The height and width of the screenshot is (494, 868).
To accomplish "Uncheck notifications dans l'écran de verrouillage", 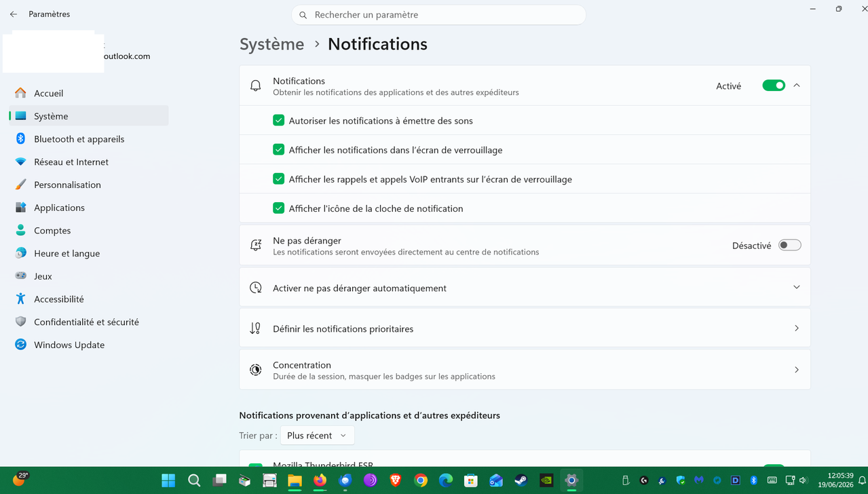I will (x=278, y=149).
